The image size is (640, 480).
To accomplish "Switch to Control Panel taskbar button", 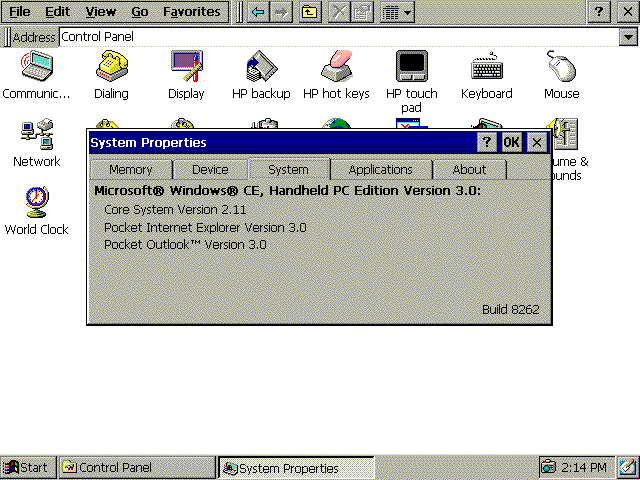I will pos(138,467).
